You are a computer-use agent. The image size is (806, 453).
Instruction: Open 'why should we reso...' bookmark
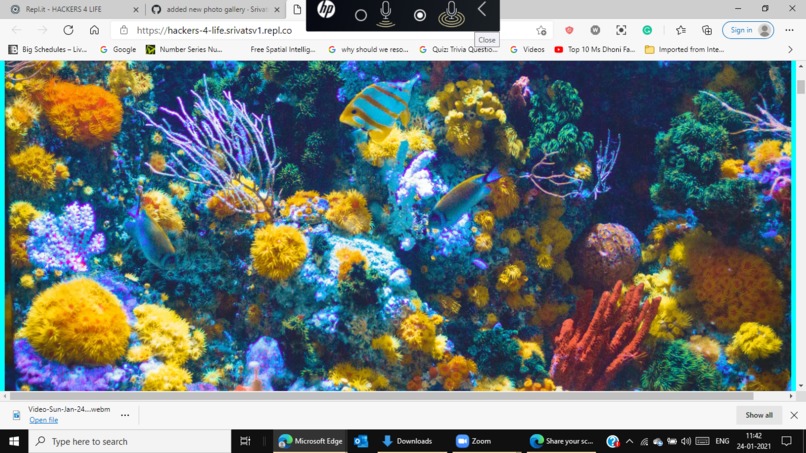point(368,49)
